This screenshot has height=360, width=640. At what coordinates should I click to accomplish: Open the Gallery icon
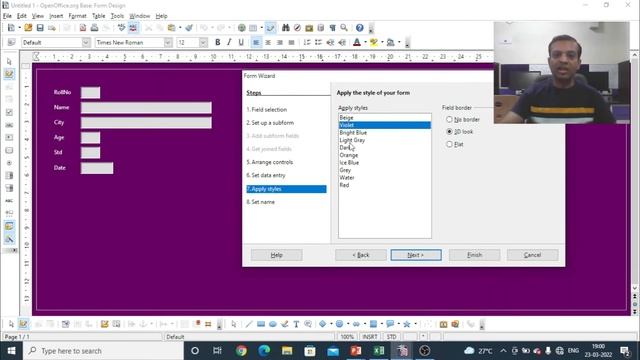[x=309, y=28]
